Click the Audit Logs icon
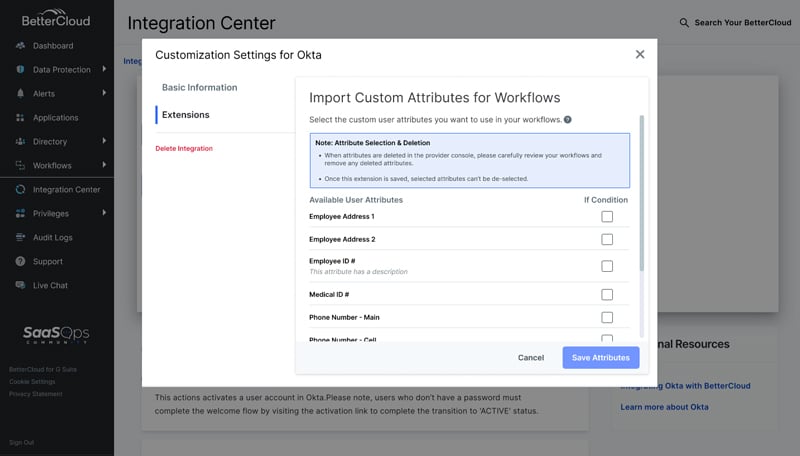Viewport: 800px width, 456px height. (20, 237)
